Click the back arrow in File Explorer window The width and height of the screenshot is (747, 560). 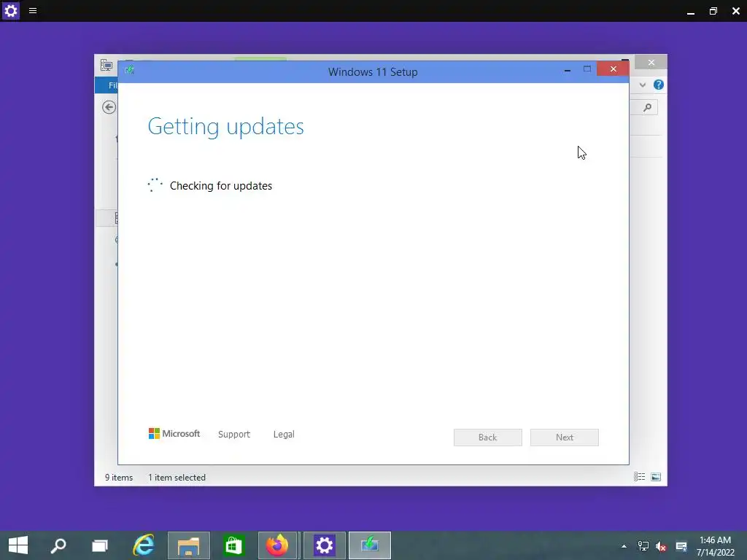tap(109, 107)
